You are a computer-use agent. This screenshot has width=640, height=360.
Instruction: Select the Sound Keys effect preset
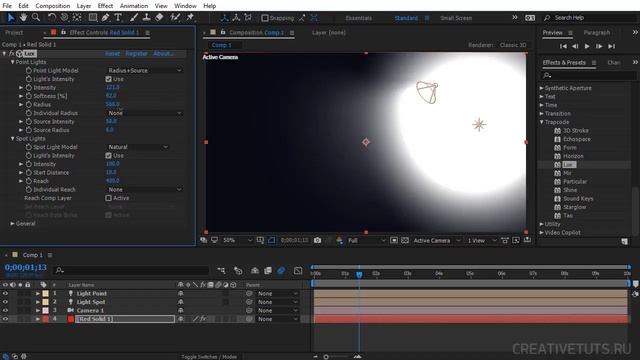(x=578, y=199)
